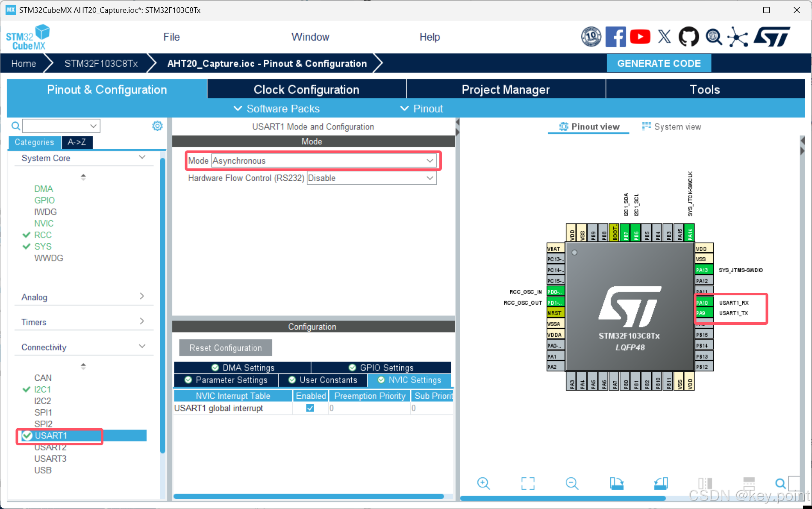Click the STM32F103C8Tx breadcrumb
This screenshot has width=812, height=509.
(x=101, y=64)
